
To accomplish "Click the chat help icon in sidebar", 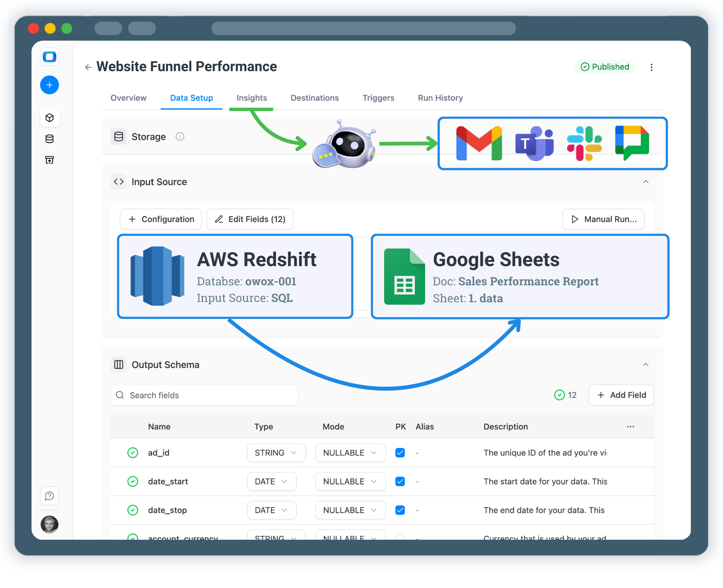I will tap(49, 496).
